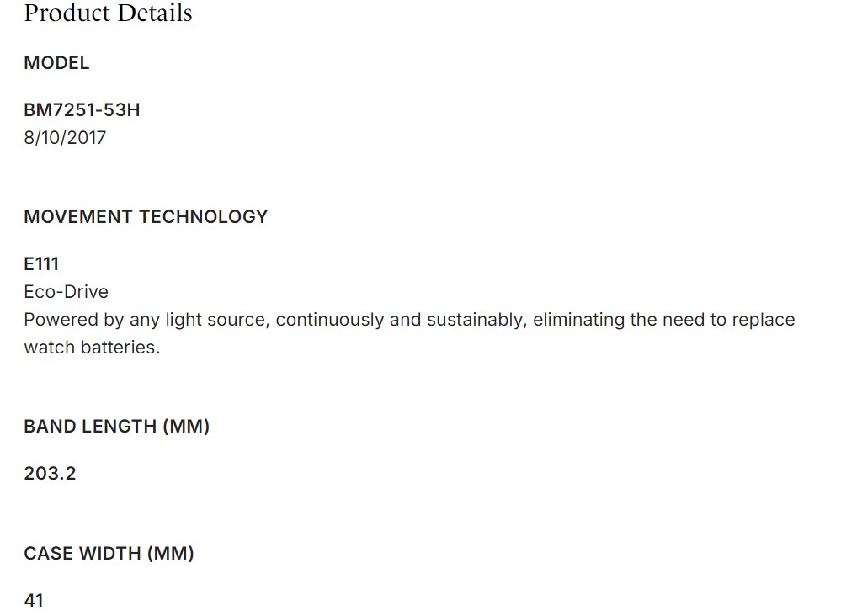The image size is (846, 616).
Task: Click the Eco-Drive text
Action: [x=66, y=292]
